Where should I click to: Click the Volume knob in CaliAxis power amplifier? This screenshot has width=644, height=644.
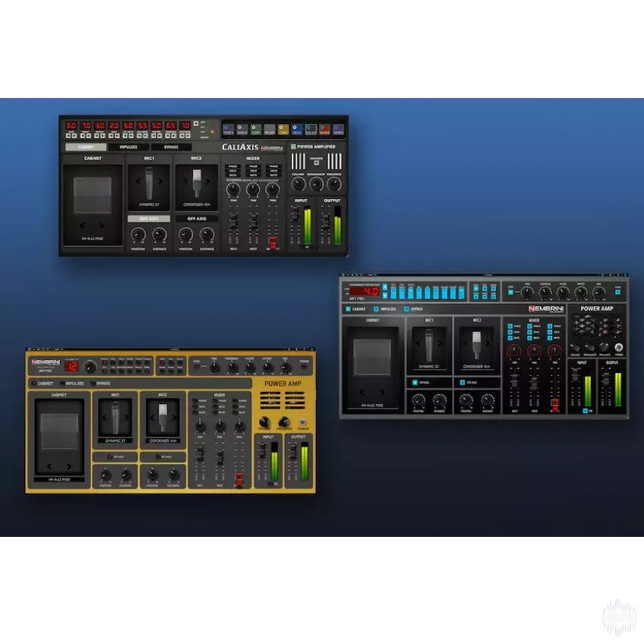298,184
